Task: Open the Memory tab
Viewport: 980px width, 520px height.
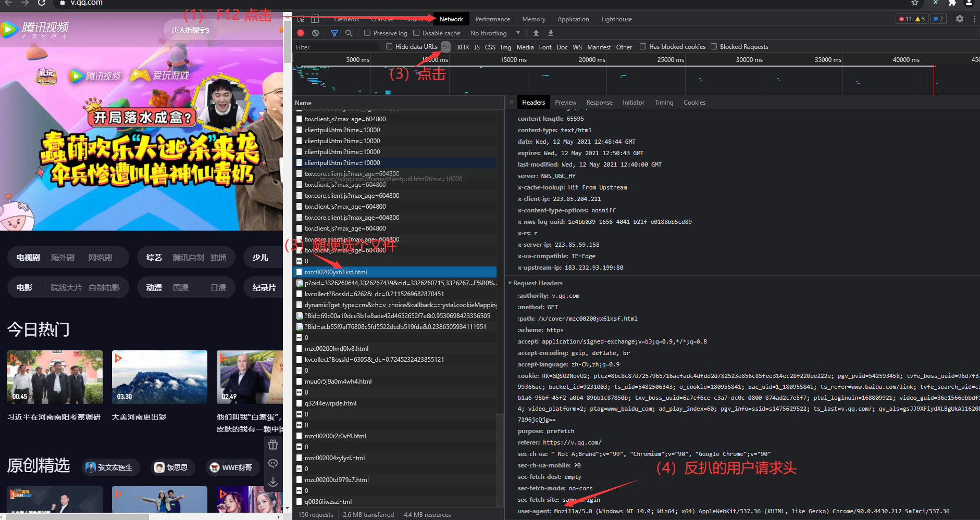Action: pos(534,19)
